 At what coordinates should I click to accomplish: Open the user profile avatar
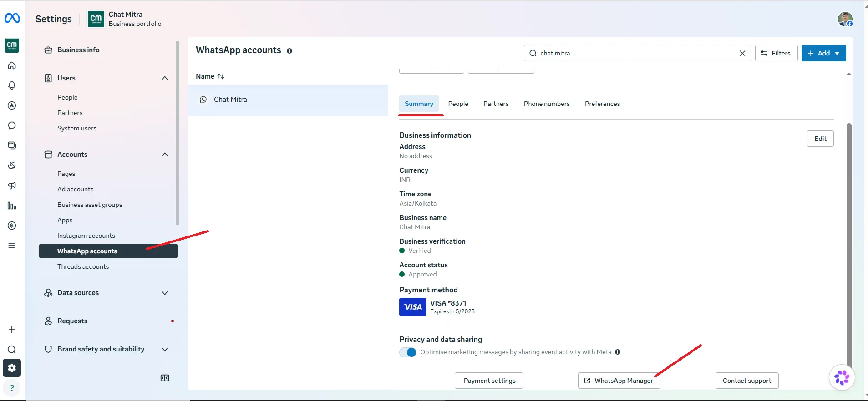coord(845,19)
